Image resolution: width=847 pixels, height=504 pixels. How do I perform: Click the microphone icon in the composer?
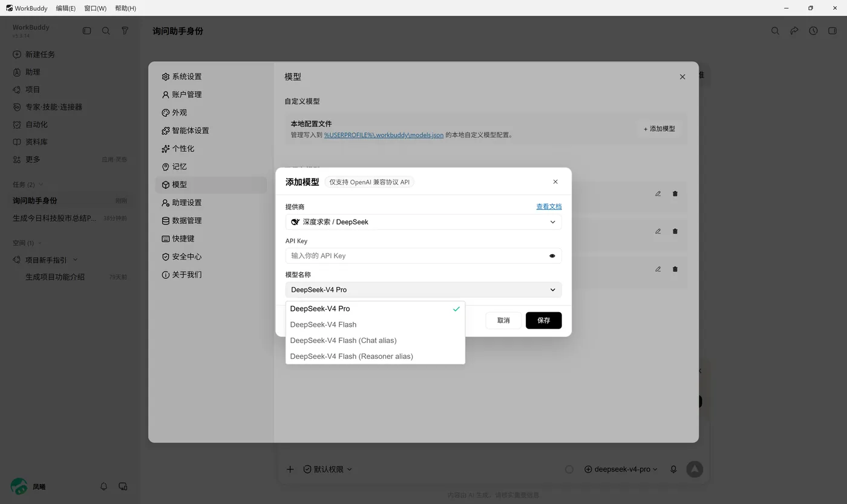[x=673, y=470]
